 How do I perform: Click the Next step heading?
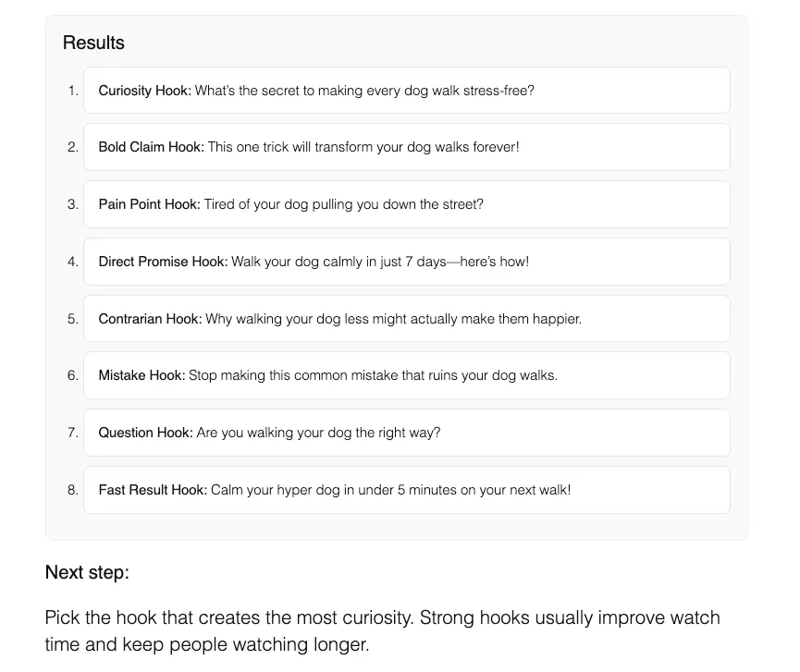[x=87, y=572]
